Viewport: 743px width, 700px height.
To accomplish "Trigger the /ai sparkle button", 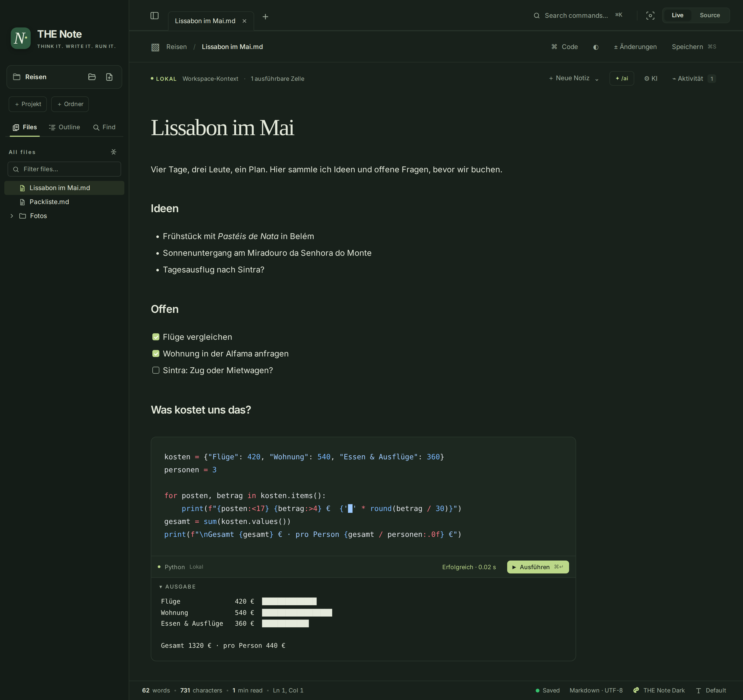I will (622, 79).
